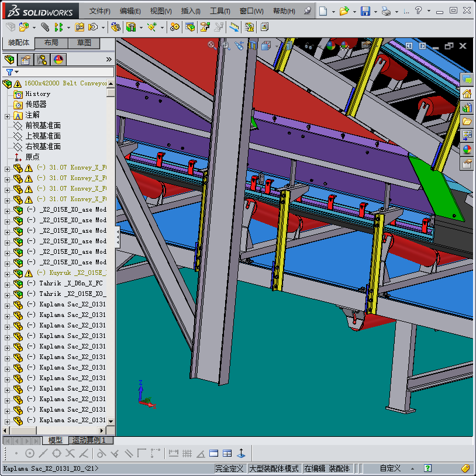Viewport: 476px width, 476px height.
Task: Expand the first Tahrik _X_D6n component node
Action: coord(7,284)
